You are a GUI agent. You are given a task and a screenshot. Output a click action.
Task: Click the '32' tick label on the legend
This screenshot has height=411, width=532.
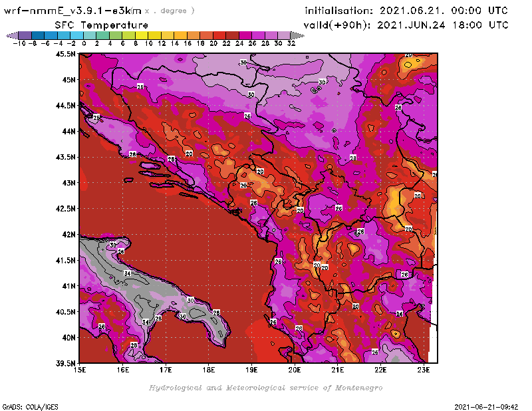[291, 43]
